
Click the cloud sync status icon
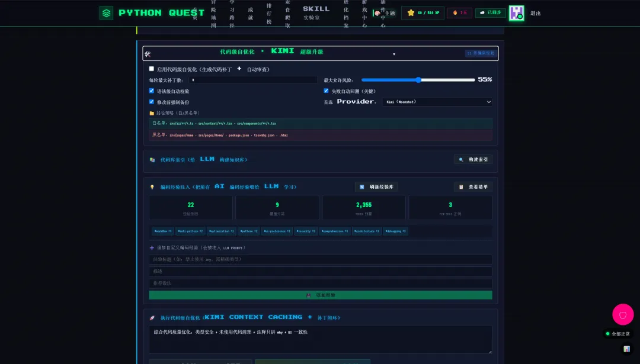[482, 12]
